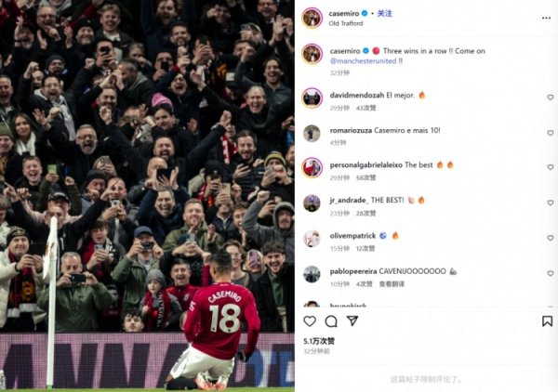Like jr_andrade_'s comment with heart
This screenshot has height=392, width=558.
tap(551, 203)
